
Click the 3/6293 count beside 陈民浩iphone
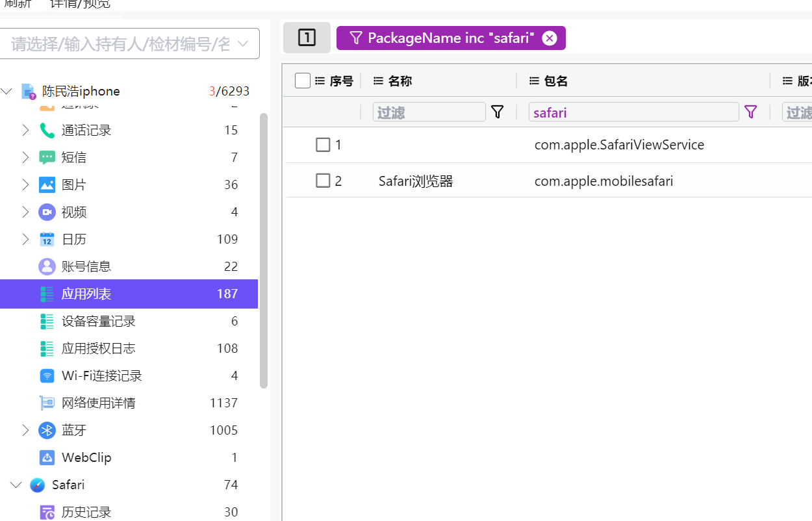pyautogui.click(x=229, y=92)
